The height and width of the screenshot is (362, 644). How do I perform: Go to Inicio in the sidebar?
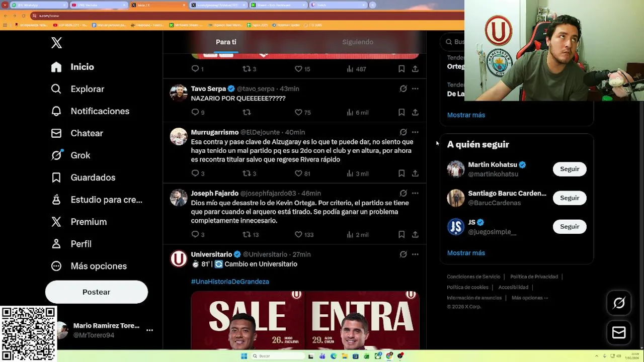pyautogui.click(x=73, y=67)
